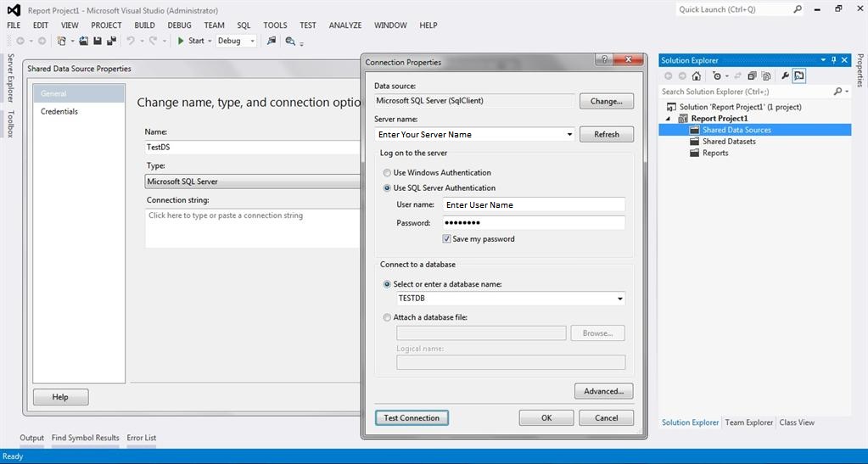
Task: Click Cancel in Connection Properties
Action: [606, 418]
